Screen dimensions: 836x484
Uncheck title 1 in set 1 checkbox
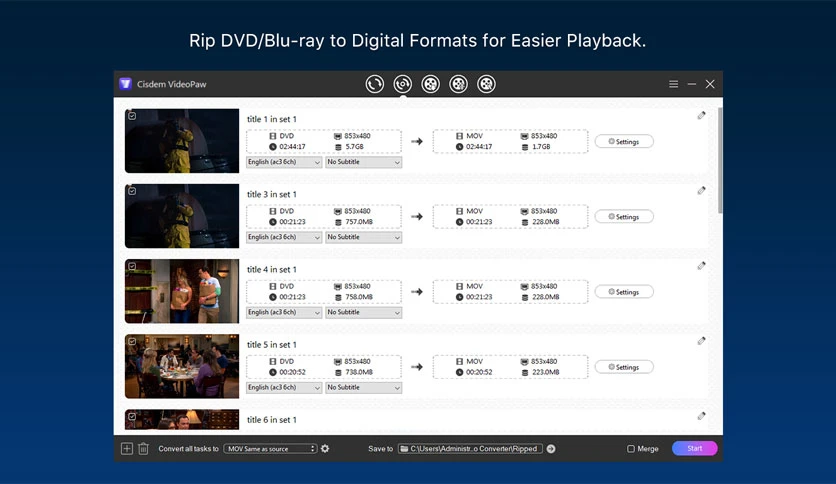coord(132,116)
